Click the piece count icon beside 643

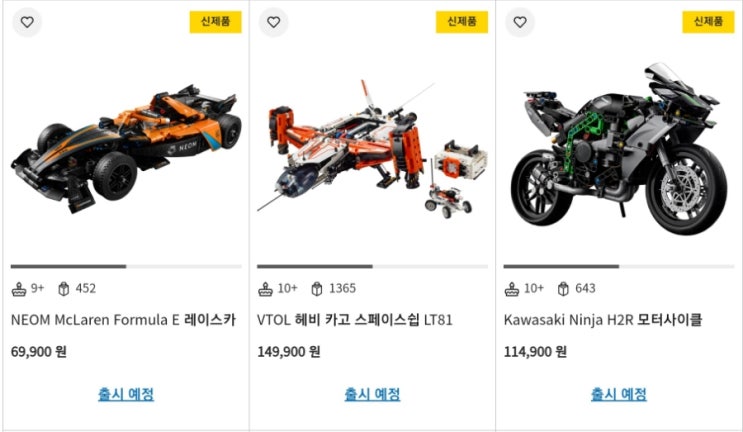[563, 288]
